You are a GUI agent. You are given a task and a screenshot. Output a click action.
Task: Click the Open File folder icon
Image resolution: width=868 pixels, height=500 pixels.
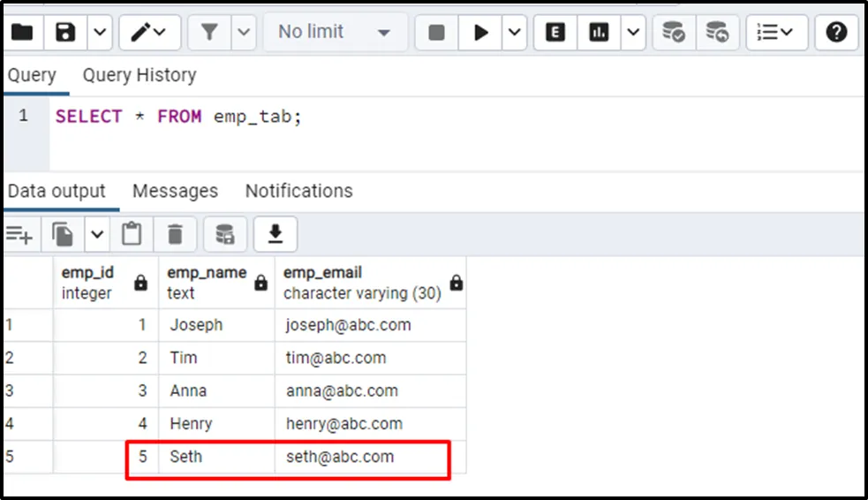21,33
